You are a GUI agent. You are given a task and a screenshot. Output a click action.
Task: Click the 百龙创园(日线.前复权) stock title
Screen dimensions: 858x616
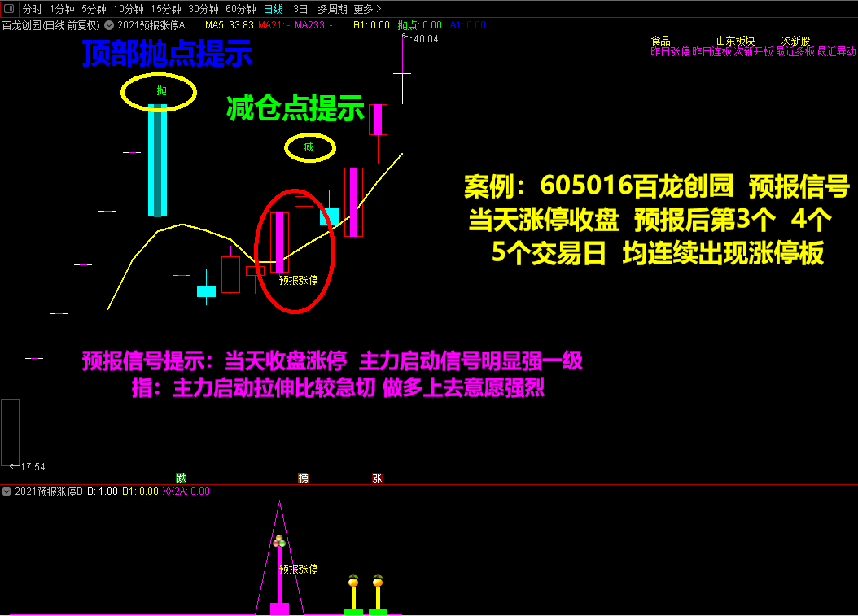pos(51,25)
